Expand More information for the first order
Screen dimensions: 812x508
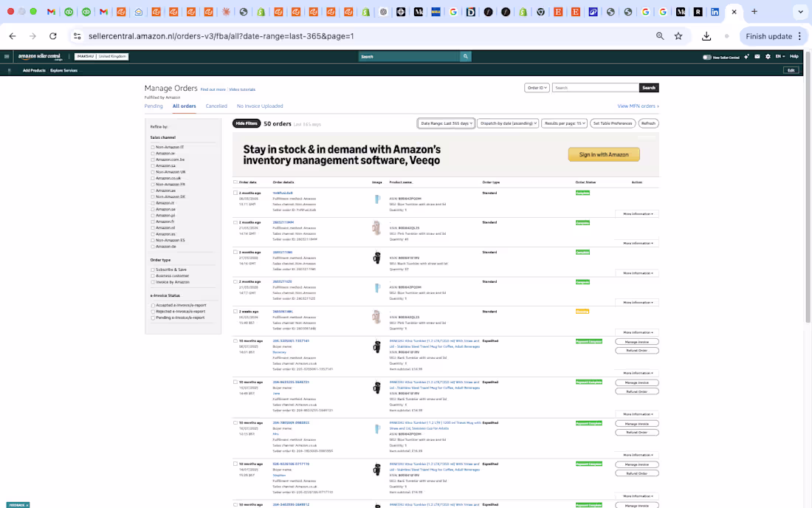[638, 214]
